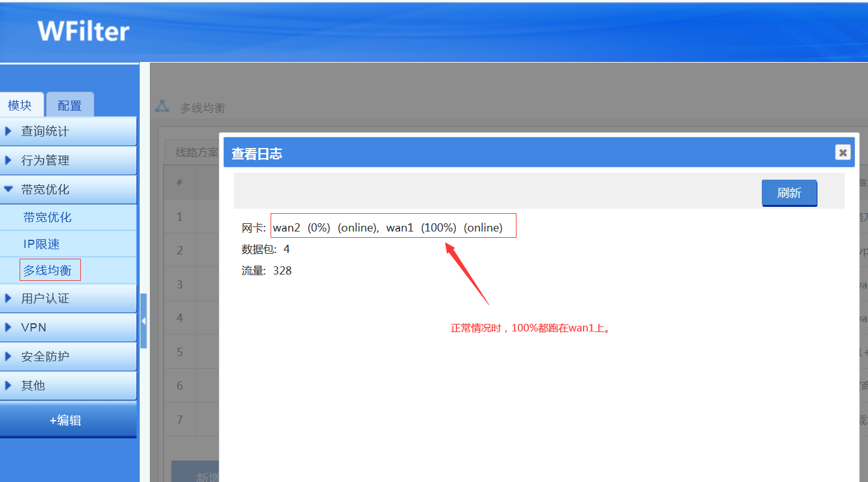Expand the 查询统计 menu section
Image resolution: width=868 pixels, height=482 pixels.
coord(68,132)
